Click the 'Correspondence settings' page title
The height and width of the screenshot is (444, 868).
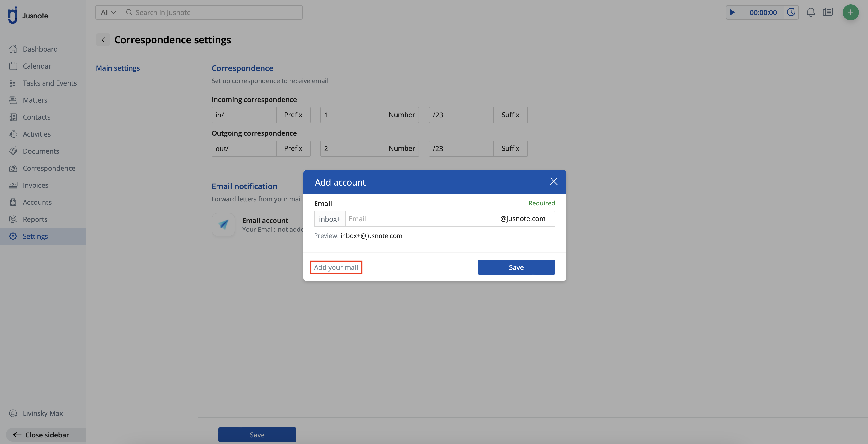(x=172, y=40)
